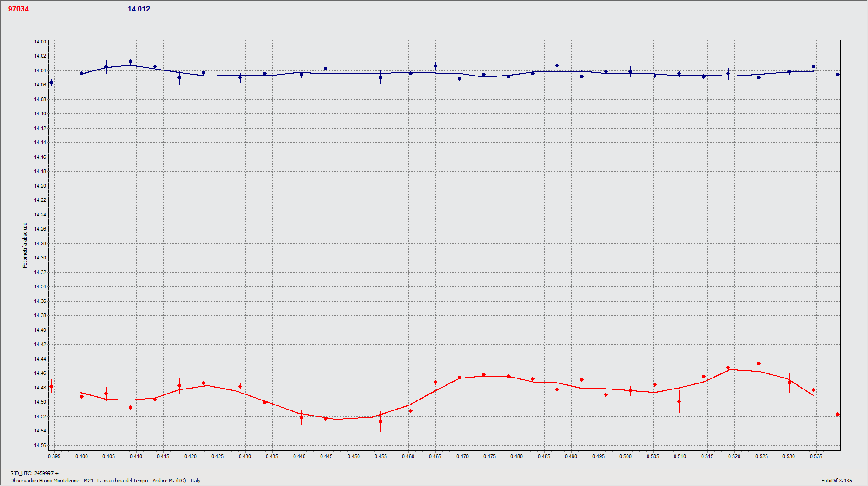This screenshot has height=486, width=868.
Task: Click the red 97034 series label
Action: point(18,9)
